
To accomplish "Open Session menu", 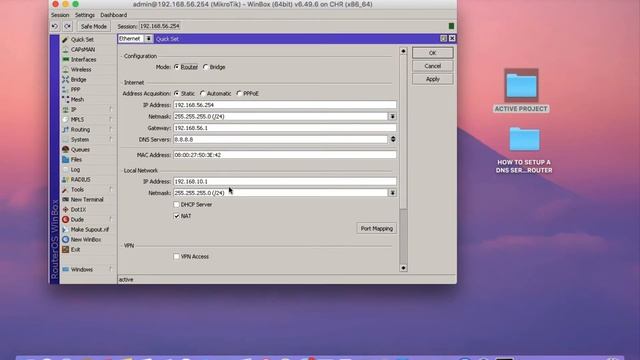I will click(x=60, y=15).
